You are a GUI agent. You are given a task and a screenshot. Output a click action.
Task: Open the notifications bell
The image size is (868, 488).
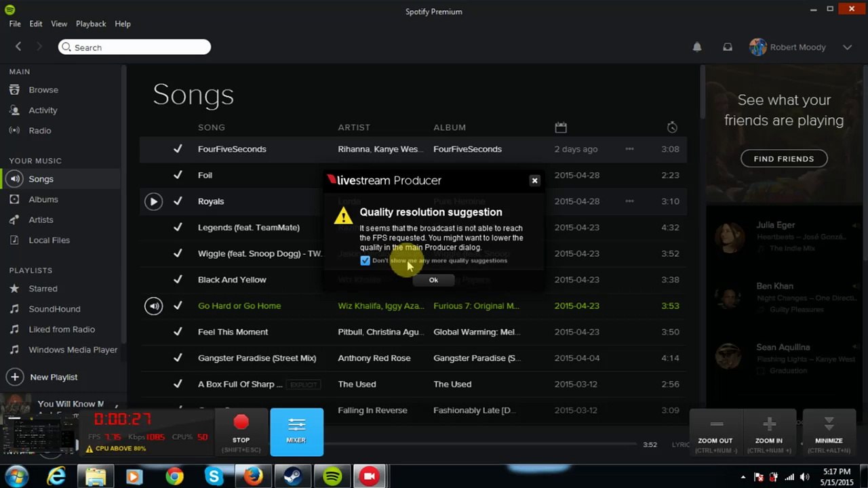click(x=697, y=47)
